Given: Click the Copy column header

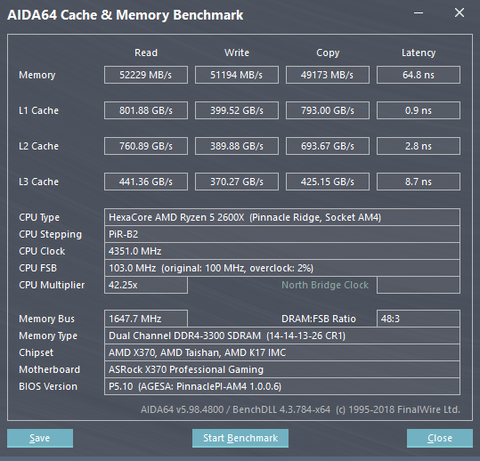Looking at the screenshot, I should (x=328, y=53).
